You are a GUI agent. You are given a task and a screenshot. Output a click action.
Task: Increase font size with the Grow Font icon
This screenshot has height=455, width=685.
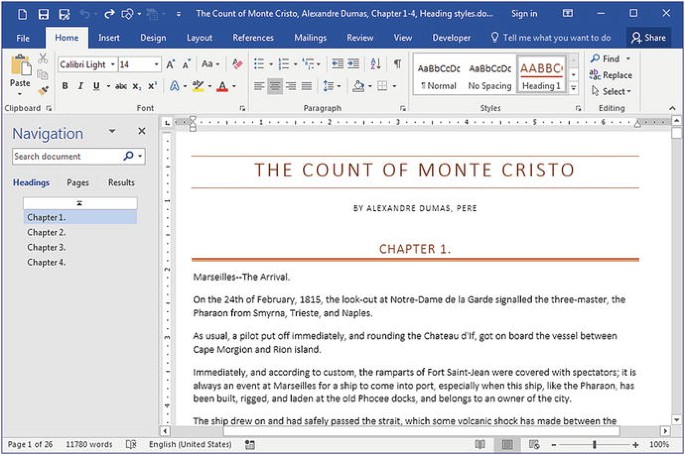click(x=171, y=64)
